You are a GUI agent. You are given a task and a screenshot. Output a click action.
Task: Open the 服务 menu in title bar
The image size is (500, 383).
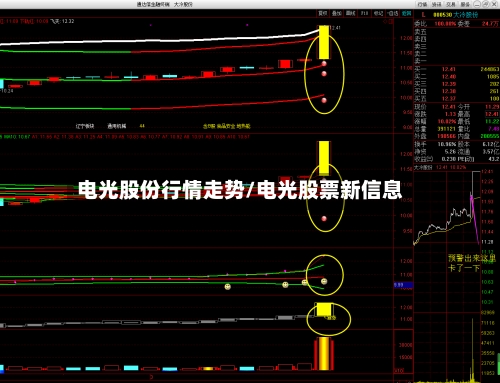coord(465,4)
